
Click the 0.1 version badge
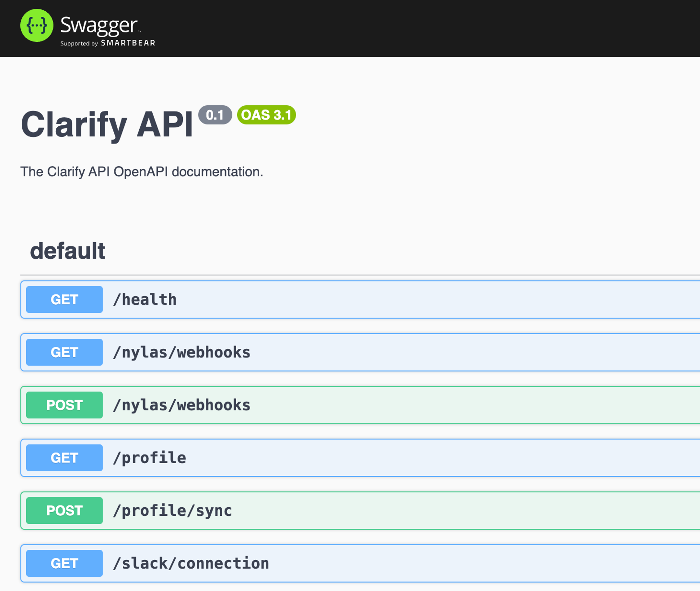[x=215, y=115]
